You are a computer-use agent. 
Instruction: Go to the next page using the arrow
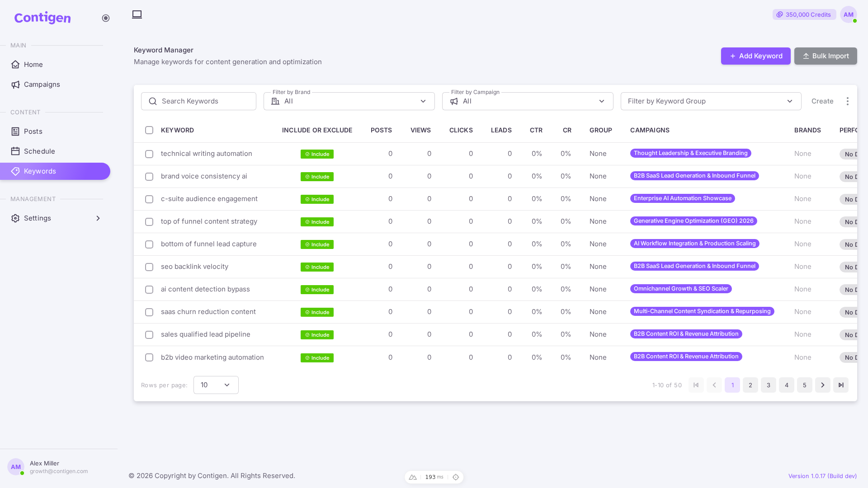click(823, 385)
